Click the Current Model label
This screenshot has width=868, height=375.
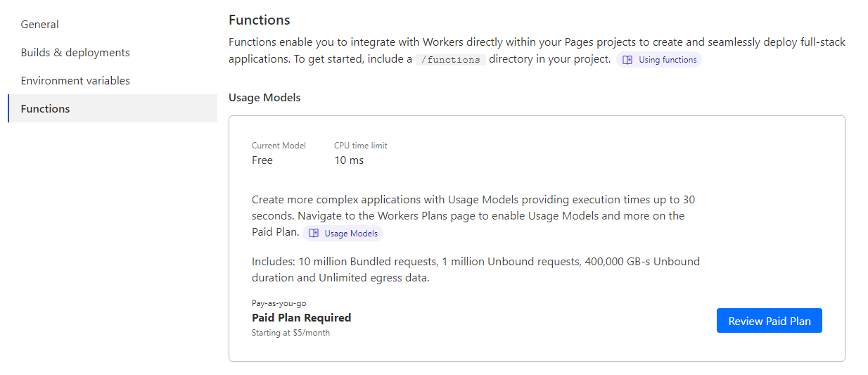pos(279,146)
